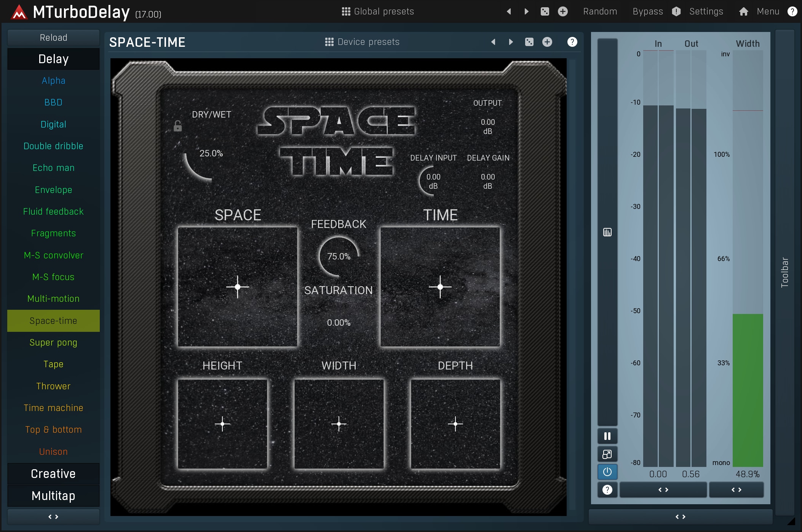The height and width of the screenshot is (532, 802).
Task: Select the Tape delay device
Action: (x=53, y=364)
